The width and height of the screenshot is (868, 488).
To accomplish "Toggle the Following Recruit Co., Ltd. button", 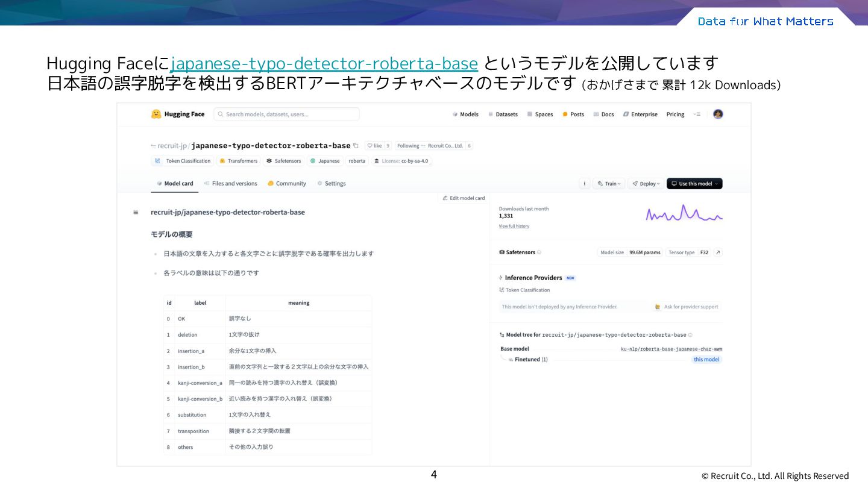I will tap(429, 146).
